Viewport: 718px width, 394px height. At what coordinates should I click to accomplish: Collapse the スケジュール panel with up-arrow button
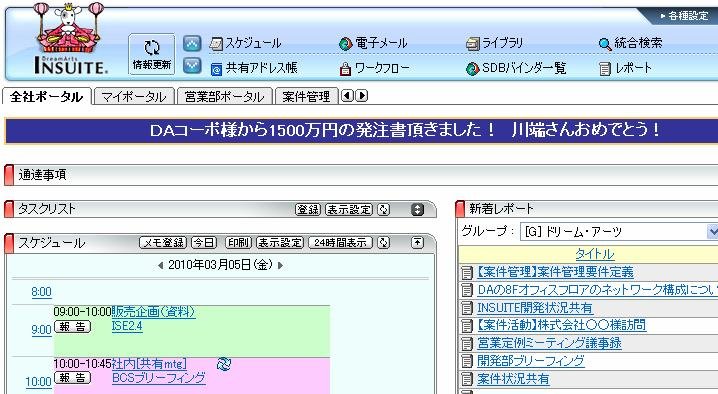(417, 242)
